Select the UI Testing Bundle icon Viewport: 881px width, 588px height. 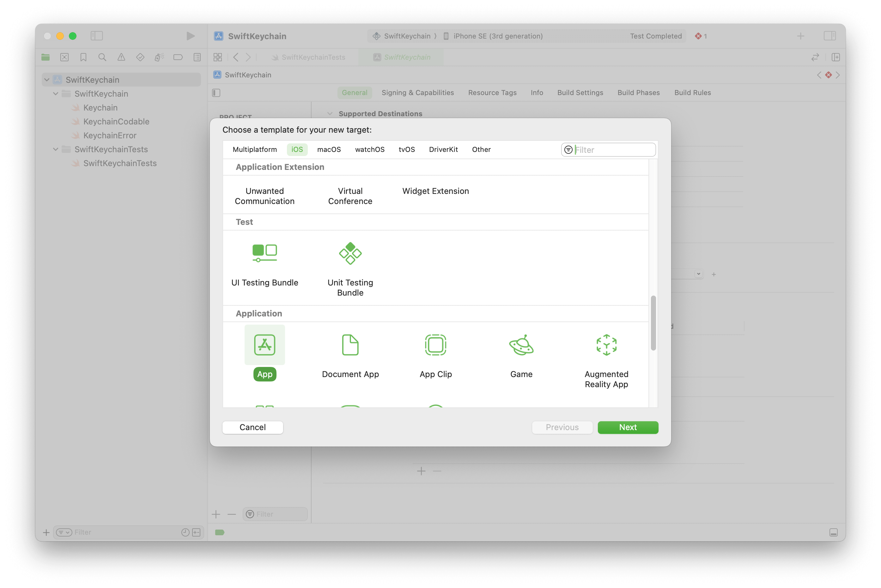click(x=264, y=253)
